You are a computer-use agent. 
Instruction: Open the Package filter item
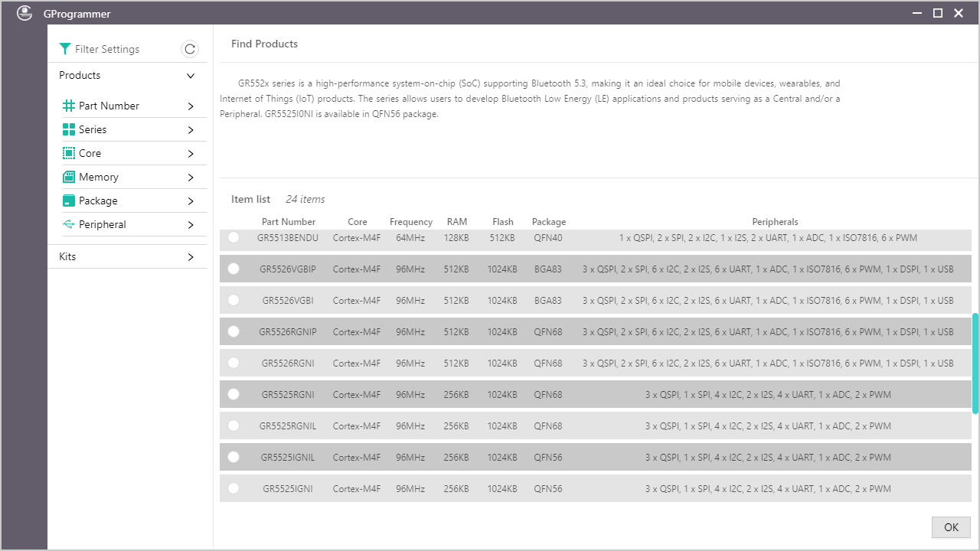133,201
